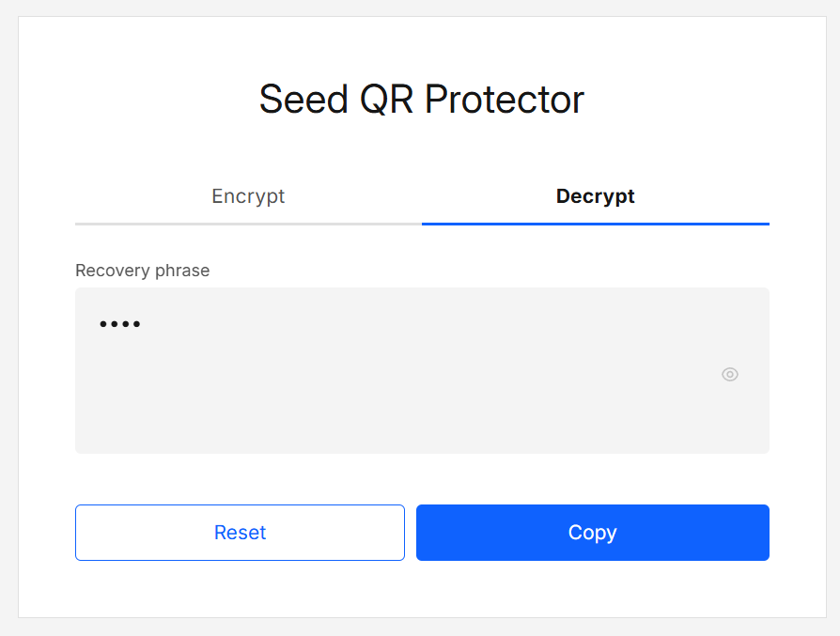Activate Decrypt mode

coord(595,196)
